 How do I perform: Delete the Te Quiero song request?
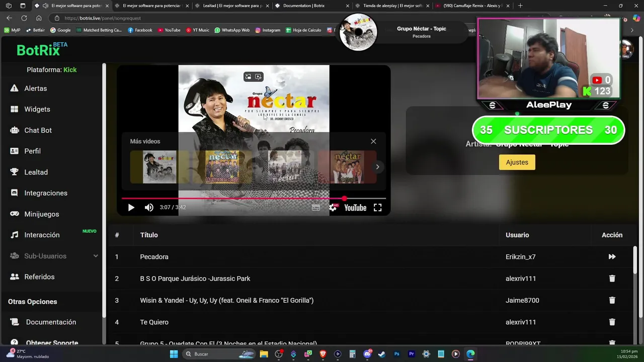pos(612,322)
